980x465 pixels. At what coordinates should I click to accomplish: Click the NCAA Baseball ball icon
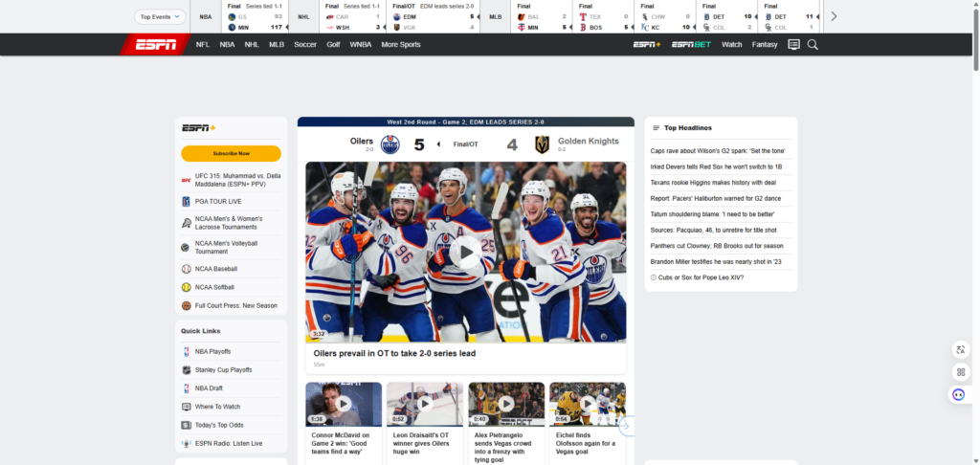(x=187, y=269)
